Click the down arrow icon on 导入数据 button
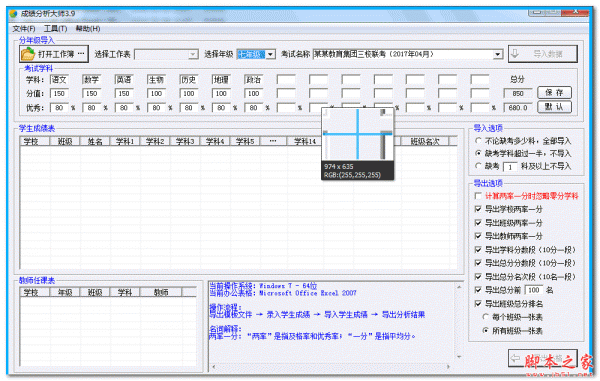 point(515,54)
